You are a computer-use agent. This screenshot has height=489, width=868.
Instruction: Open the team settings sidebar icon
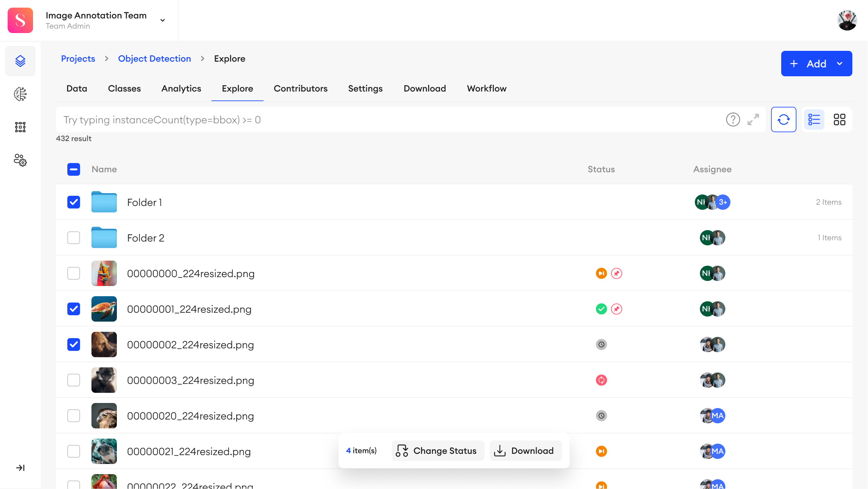[x=20, y=160]
